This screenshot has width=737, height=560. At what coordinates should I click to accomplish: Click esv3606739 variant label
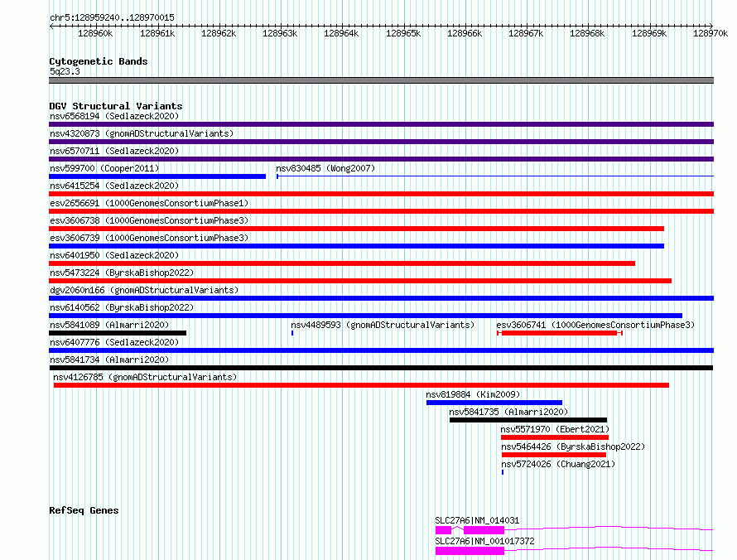coord(149,238)
